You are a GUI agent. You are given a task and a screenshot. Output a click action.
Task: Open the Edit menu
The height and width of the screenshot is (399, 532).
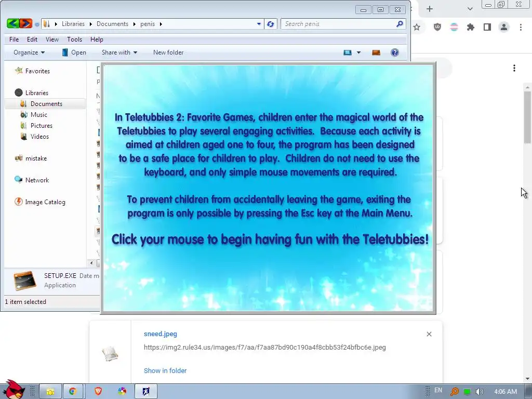click(32, 39)
